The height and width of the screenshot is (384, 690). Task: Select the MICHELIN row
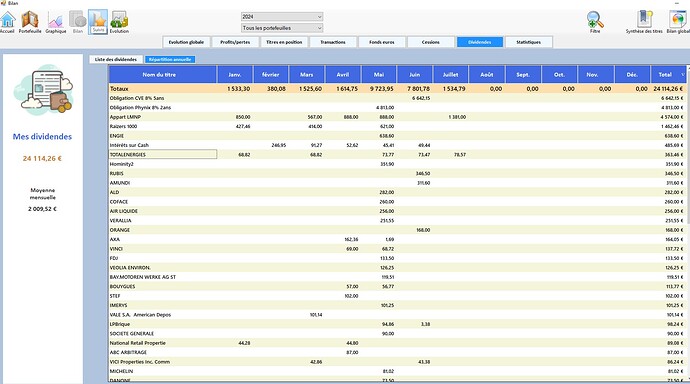[x=397, y=371]
